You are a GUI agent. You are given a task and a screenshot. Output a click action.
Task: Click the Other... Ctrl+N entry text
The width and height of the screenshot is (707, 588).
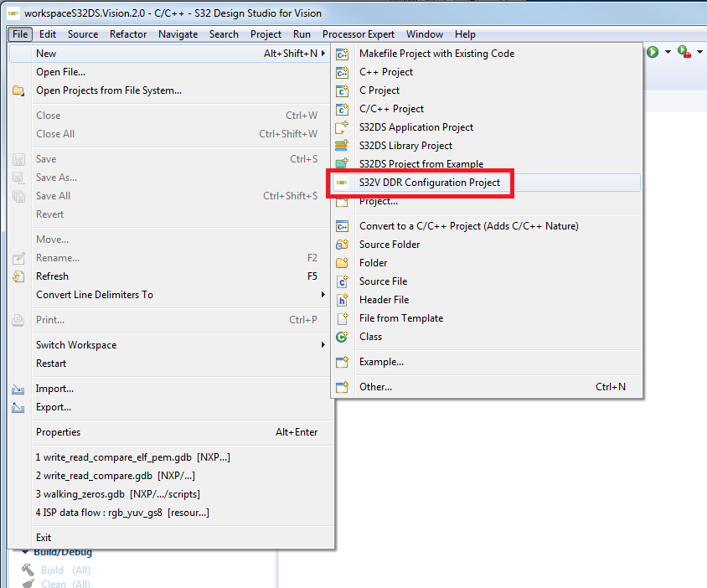point(375,387)
